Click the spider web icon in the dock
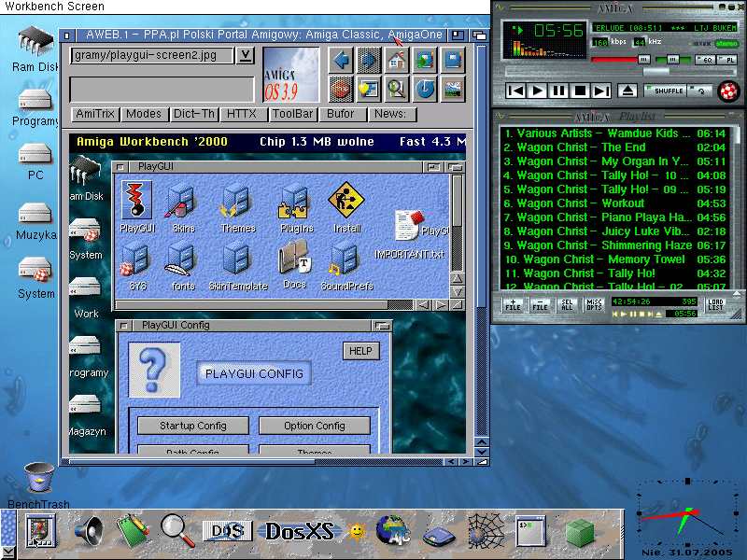This screenshot has width=747, height=560. click(486, 530)
